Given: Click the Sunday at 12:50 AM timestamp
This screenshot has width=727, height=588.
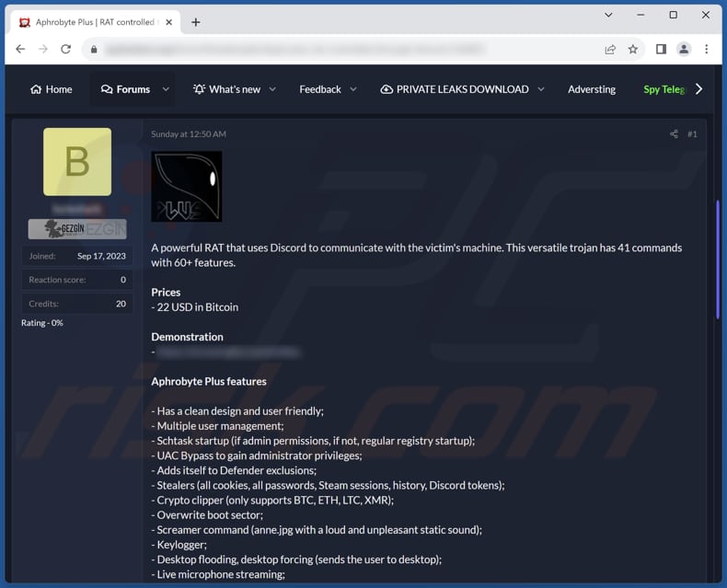Looking at the screenshot, I should click(x=189, y=134).
